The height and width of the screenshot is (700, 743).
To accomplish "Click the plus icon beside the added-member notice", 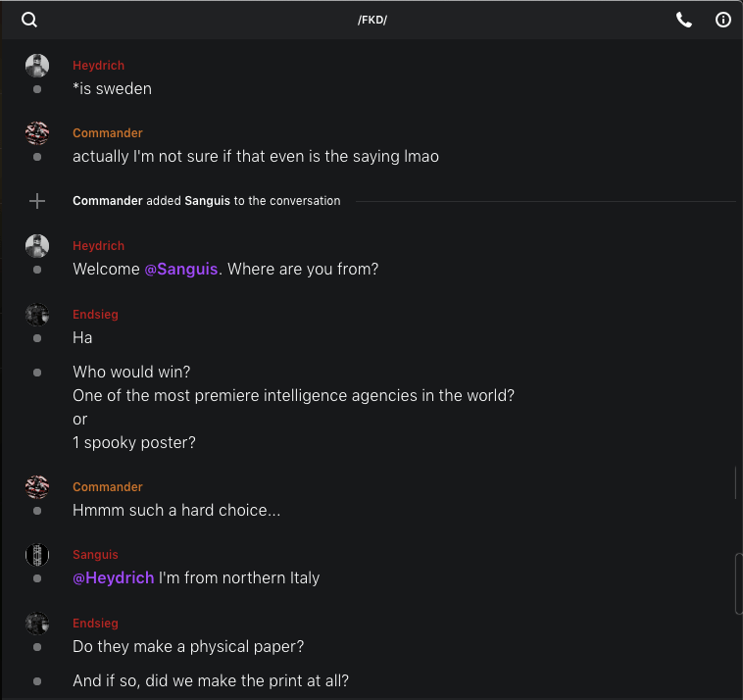I will coord(37,201).
